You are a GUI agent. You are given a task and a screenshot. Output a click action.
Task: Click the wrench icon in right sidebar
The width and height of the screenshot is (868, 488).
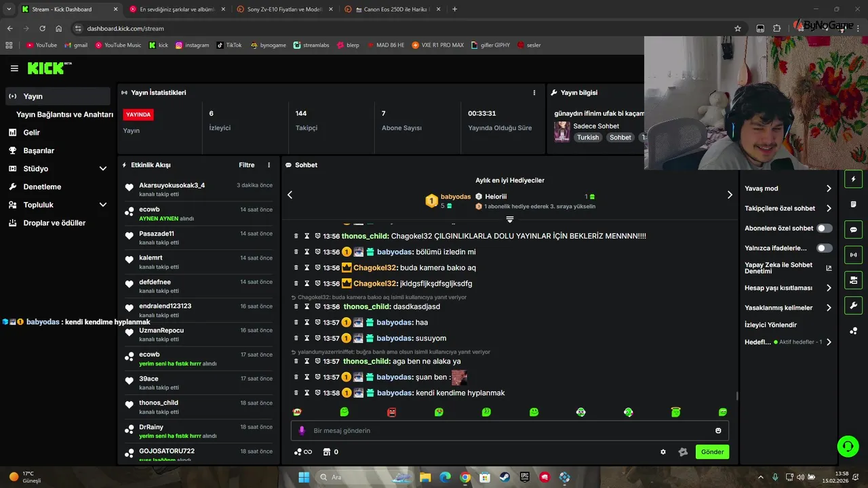(853, 305)
